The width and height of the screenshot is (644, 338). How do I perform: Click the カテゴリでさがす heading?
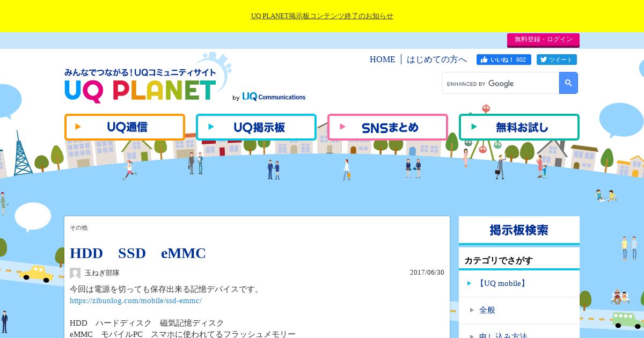tap(499, 261)
